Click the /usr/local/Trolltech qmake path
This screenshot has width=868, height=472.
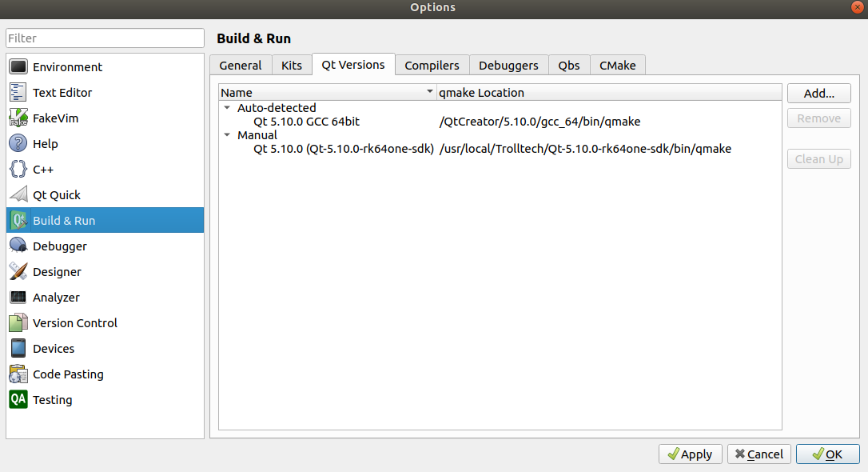point(585,149)
